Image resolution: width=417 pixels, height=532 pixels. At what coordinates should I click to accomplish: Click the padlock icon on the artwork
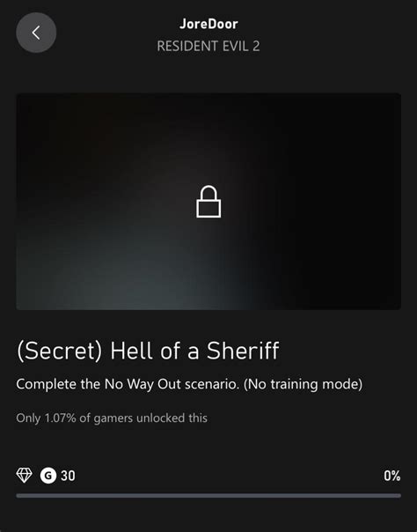[x=208, y=202]
